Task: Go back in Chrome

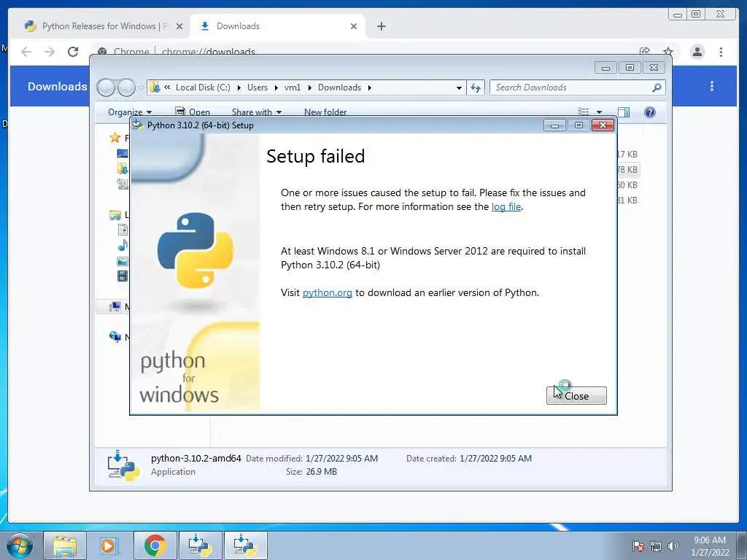Action: (x=26, y=52)
